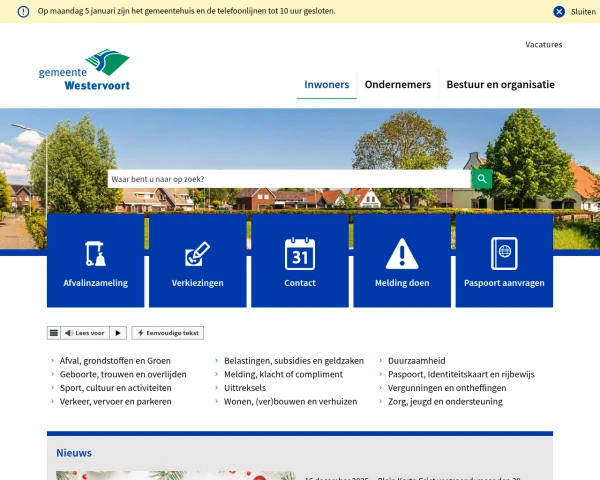Select the Bestuur en organisatie tab
The height and width of the screenshot is (480, 600).
click(x=501, y=85)
